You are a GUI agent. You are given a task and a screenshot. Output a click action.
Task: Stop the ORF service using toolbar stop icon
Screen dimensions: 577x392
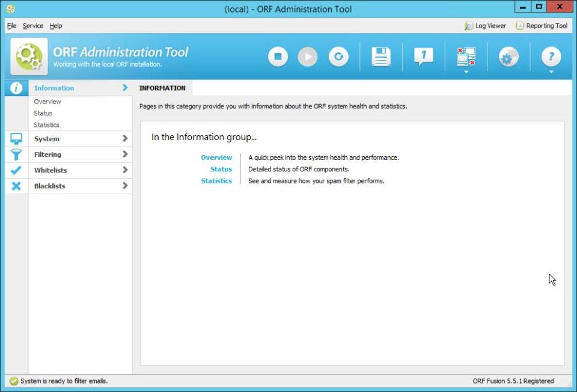point(278,57)
